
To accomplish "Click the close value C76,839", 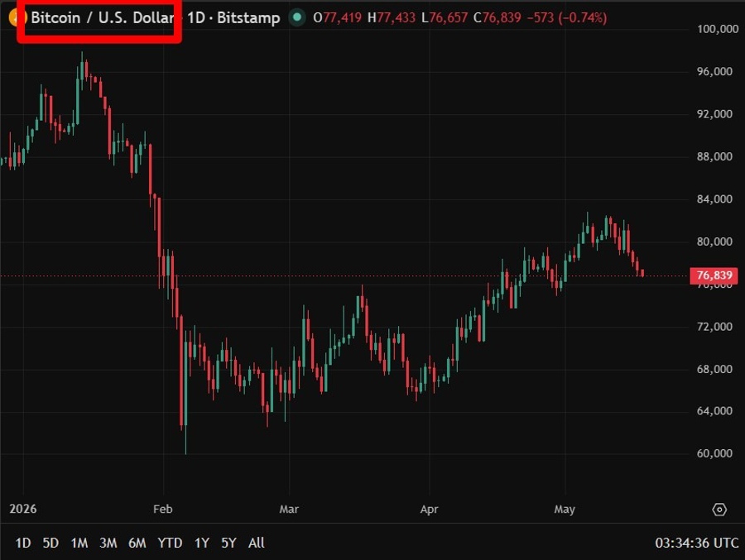I will [497, 18].
